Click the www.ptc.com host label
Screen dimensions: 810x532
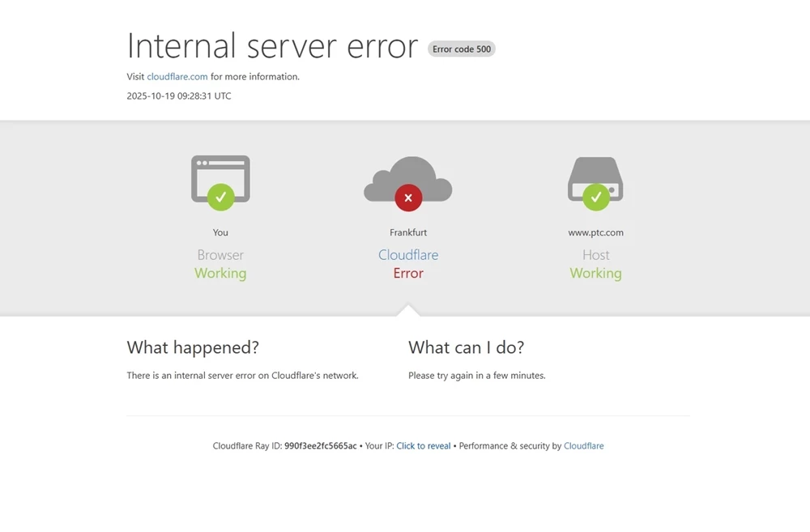coord(595,232)
